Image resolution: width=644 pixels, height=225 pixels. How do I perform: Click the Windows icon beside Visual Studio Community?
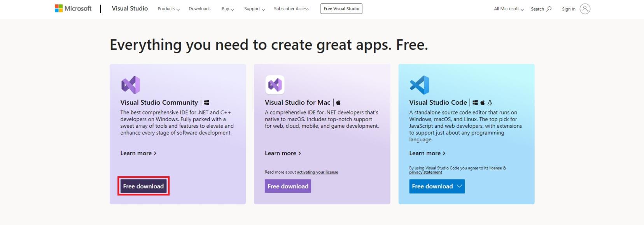pos(206,102)
